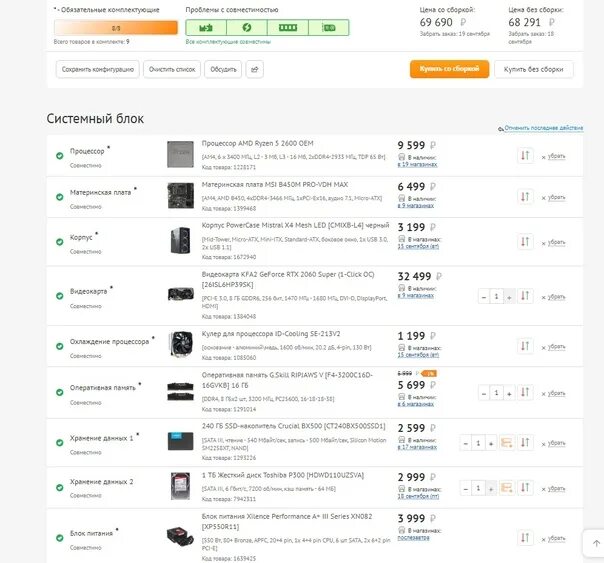Click 'Сохранить конфигурацию' button
Screen dimensions: 604x563
coord(97,69)
